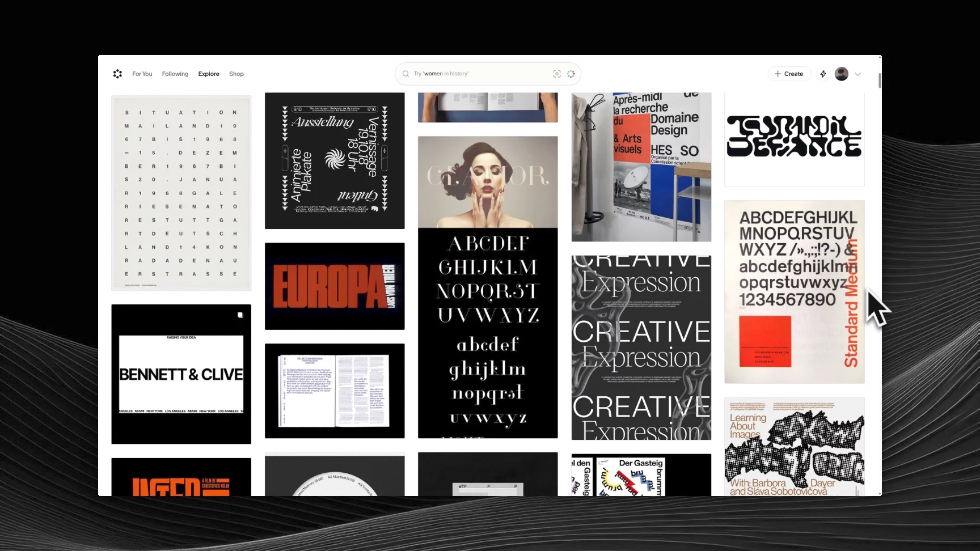Open the Learning About Images poster

[x=795, y=447]
